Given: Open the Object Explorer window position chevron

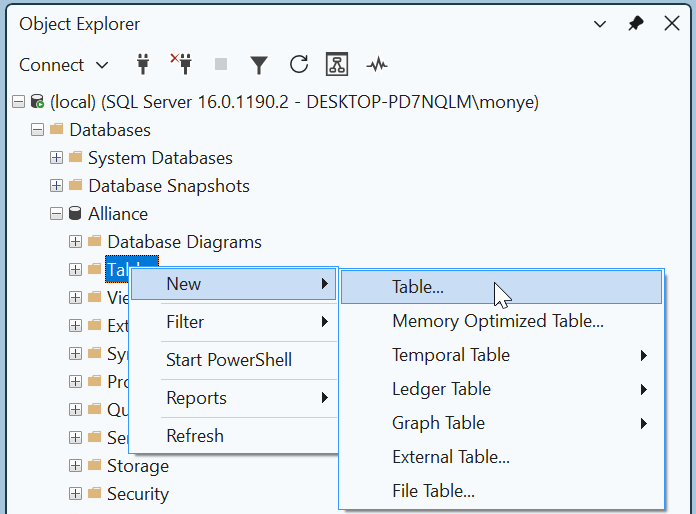Looking at the screenshot, I should [600, 24].
